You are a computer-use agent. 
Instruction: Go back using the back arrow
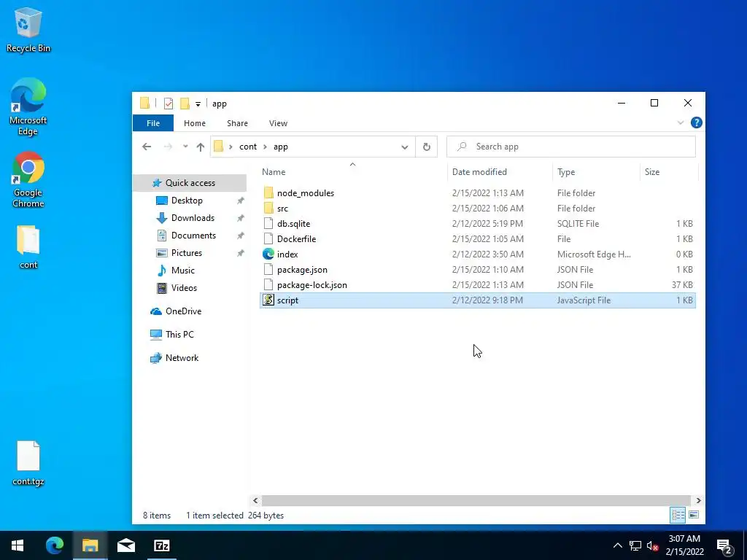[147, 147]
